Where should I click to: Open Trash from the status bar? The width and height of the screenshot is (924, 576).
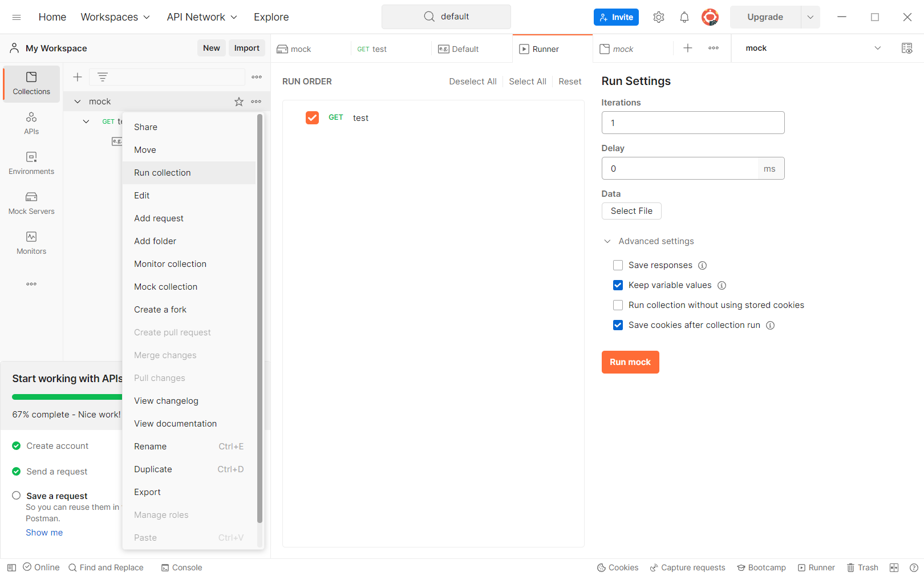862,567
